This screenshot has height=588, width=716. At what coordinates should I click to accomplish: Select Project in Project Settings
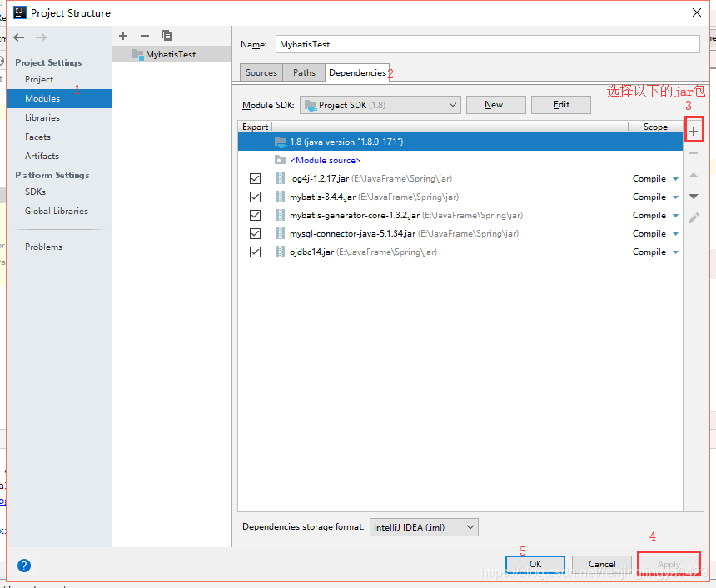(39, 79)
